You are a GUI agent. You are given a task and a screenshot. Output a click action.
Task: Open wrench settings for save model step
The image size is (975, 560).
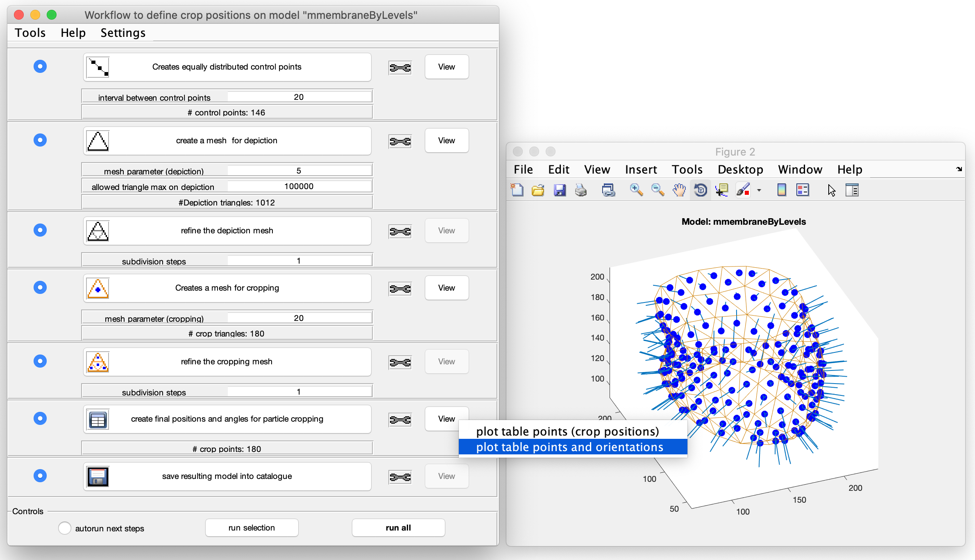pos(400,477)
